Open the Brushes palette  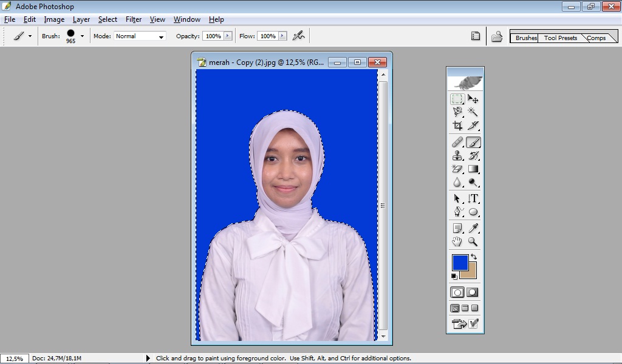524,37
